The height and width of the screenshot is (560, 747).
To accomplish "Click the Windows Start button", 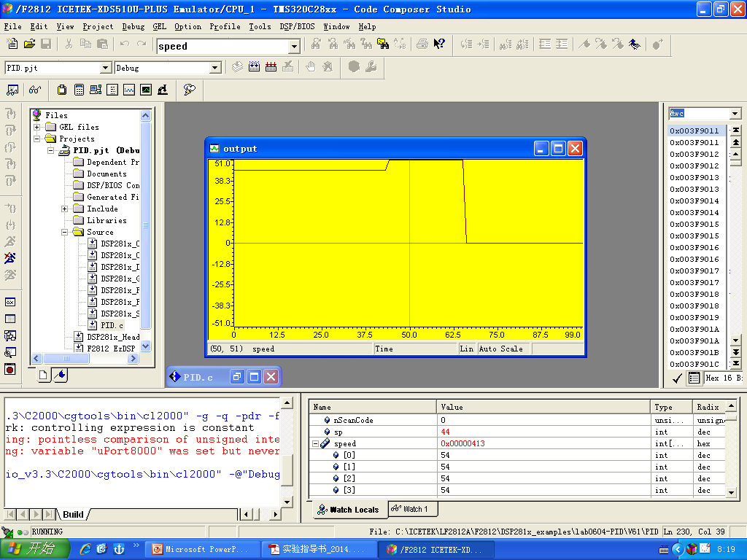I will click(x=35, y=549).
